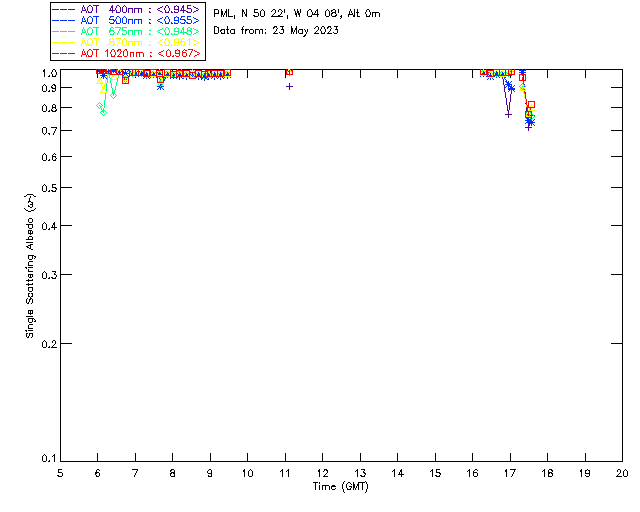
Task: Click the purple plus marker near 11 GMT
Action: 289,87
